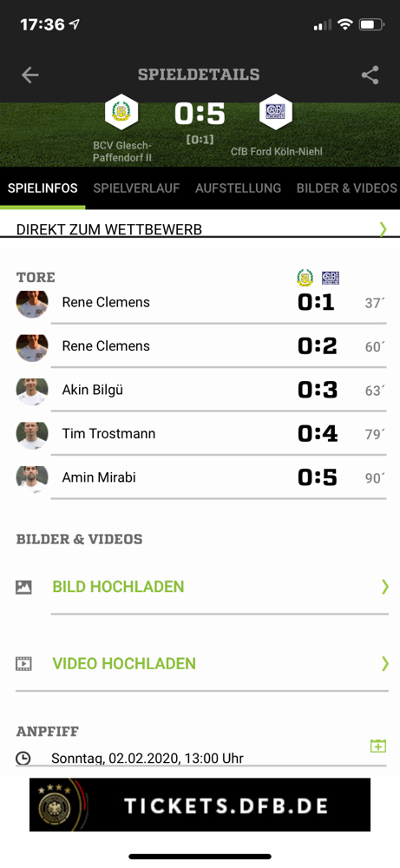
Task: Switch to the Aufstellung tab
Action: (238, 188)
